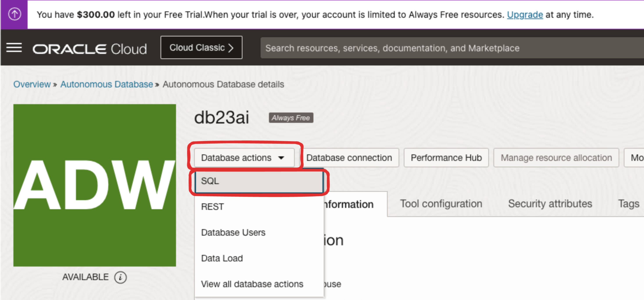
Task: Follow the Upgrade link in the banner
Action: 525,15
